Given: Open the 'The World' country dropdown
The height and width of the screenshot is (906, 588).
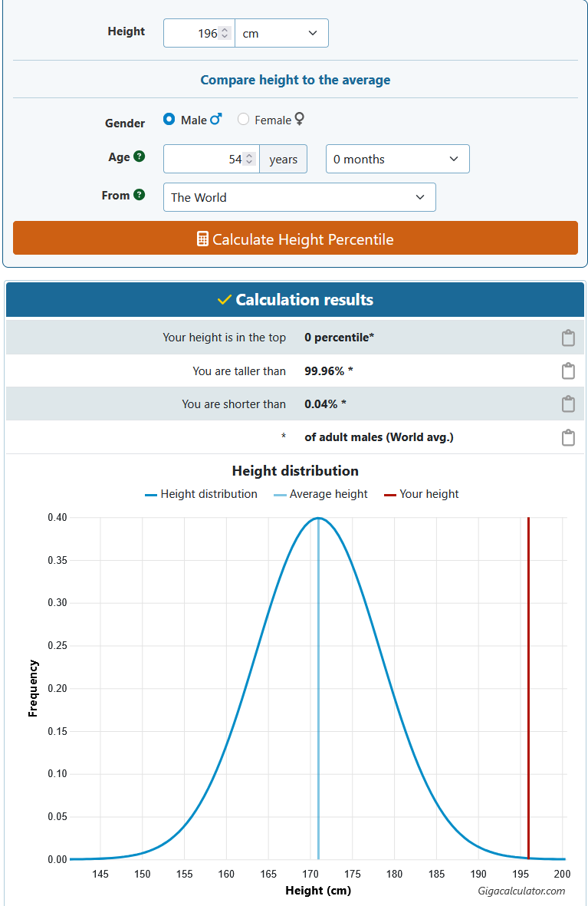Looking at the screenshot, I should tap(299, 198).
